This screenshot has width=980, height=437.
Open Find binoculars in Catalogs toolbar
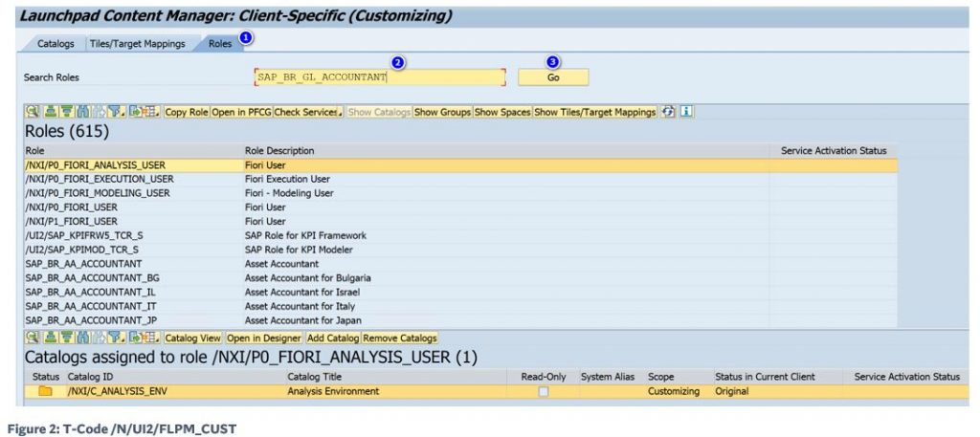coord(83,338)
